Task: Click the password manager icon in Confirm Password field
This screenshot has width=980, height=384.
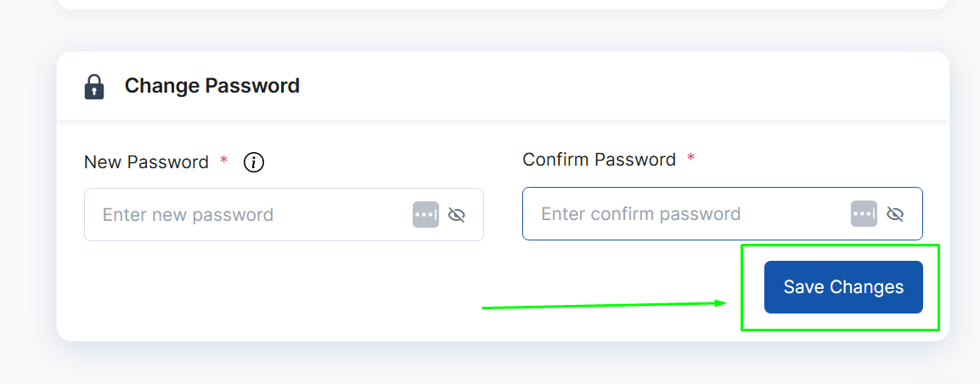Action: coord(864,214)
